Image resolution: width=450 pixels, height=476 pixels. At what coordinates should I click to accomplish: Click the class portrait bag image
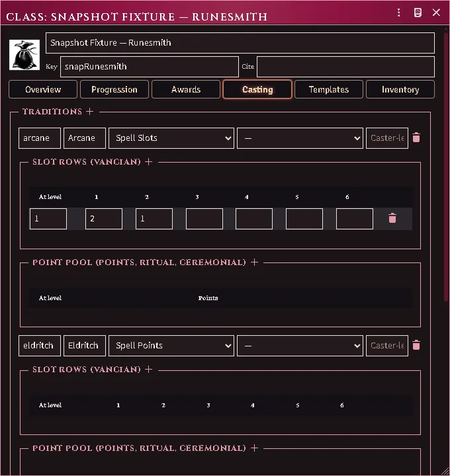tap(24, 55)
